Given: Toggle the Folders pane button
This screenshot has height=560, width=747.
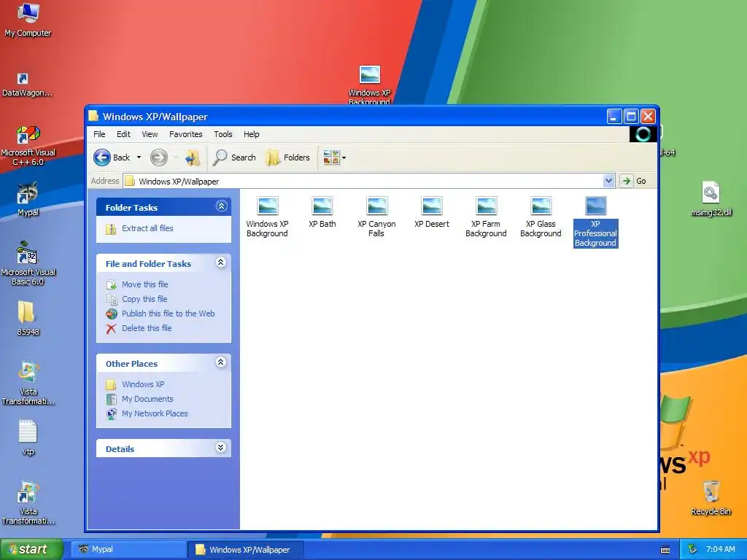Looking at the screenshot, I should point(287,157).
